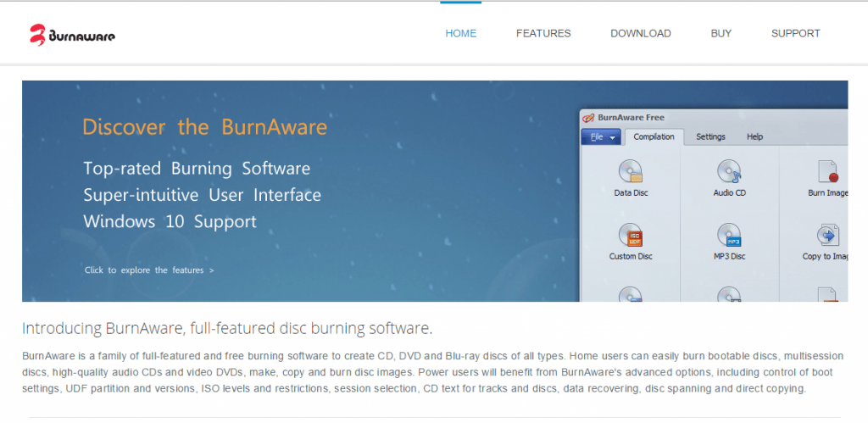The width and height of the screenshot is (868, 423).
Task: Click 'Top-rated Burning Software' text
Action: (x=197, y=169)
